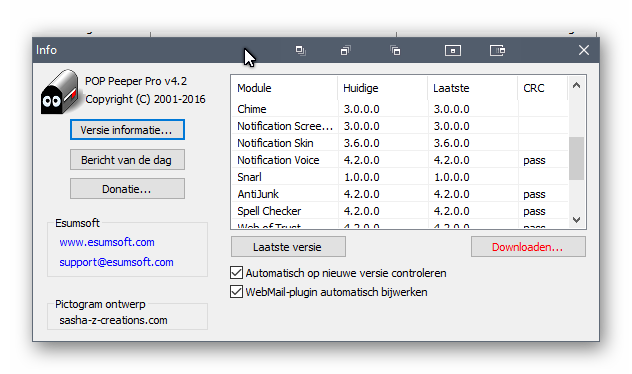The height and width of the screenshot is (374, 632).
Task: Click support@esumsoft.com email link
Action: click(116, 262)
